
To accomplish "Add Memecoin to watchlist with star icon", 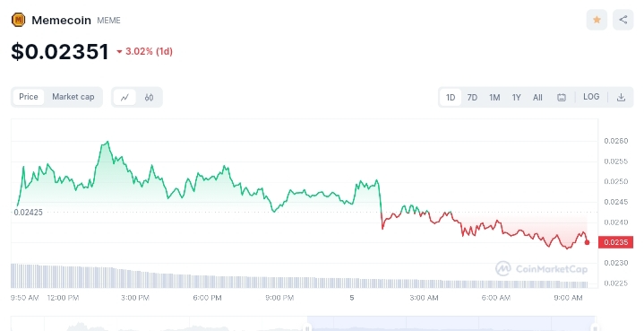I will (597, 20).
